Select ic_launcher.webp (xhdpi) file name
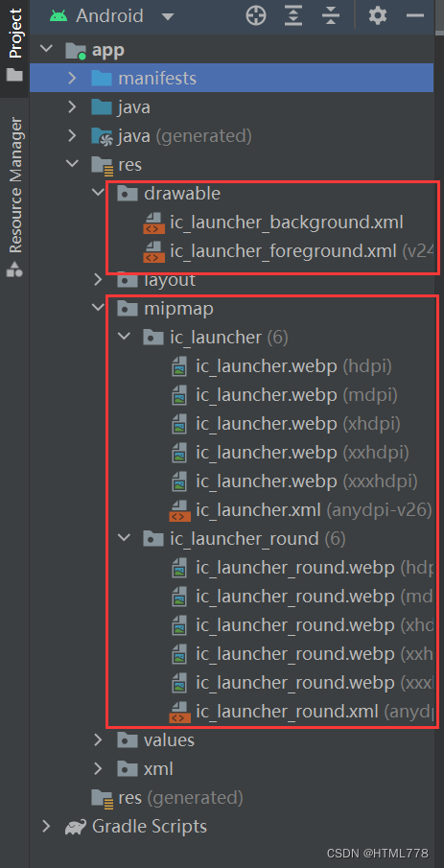The width and height of the screenshot is (444, 868). (x=267, y=424)
